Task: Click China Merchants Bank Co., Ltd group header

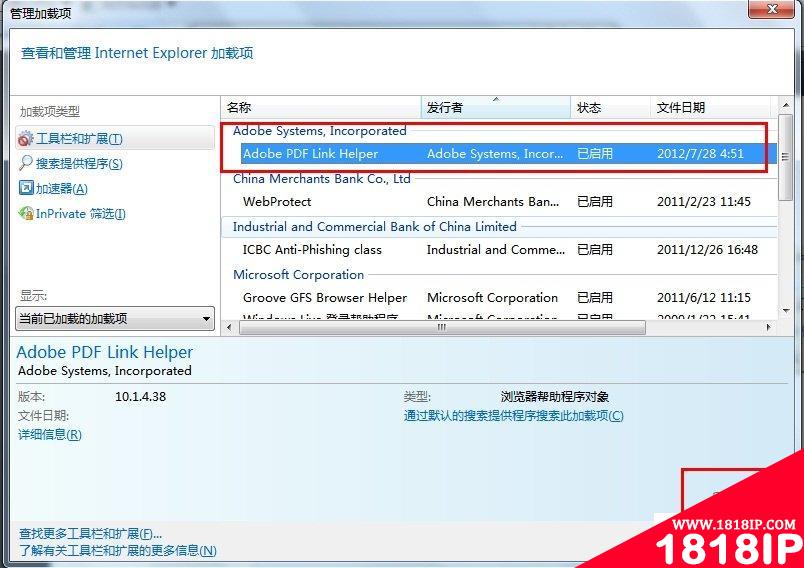Action: point(321,178)
